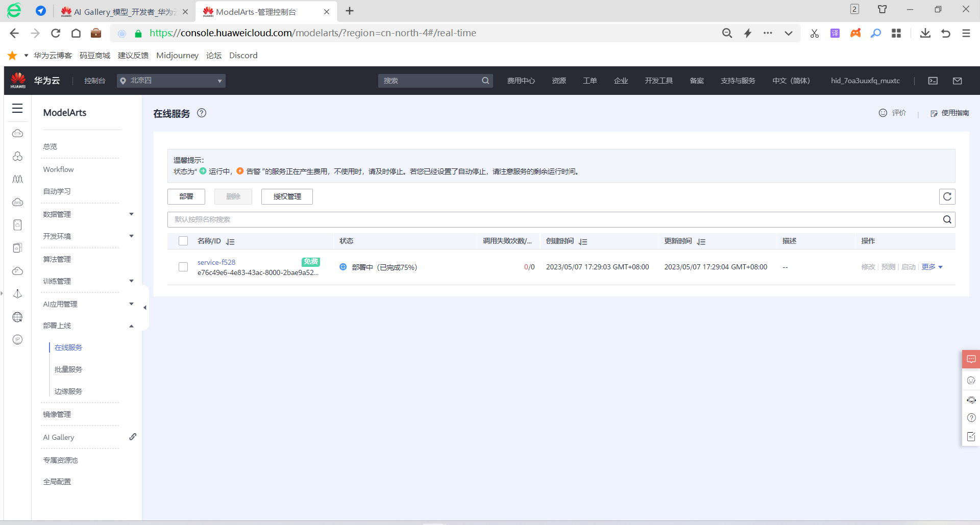Click the Huawei Cloud logo
This screenshot has width=980, height=525.
click(18, 81)
